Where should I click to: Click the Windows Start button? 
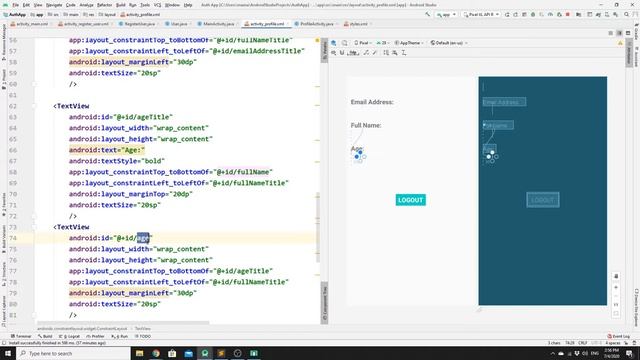[x=8, y=353]
